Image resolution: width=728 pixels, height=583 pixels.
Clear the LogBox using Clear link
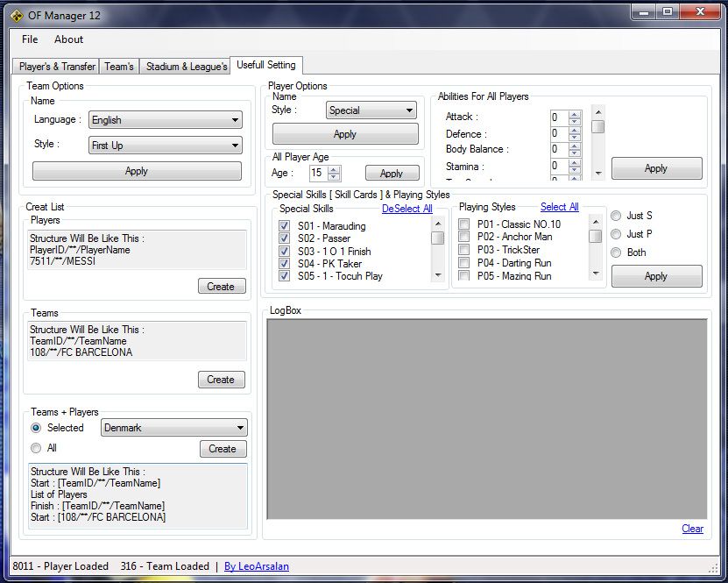pyautogui.click(x=692, y=529)
